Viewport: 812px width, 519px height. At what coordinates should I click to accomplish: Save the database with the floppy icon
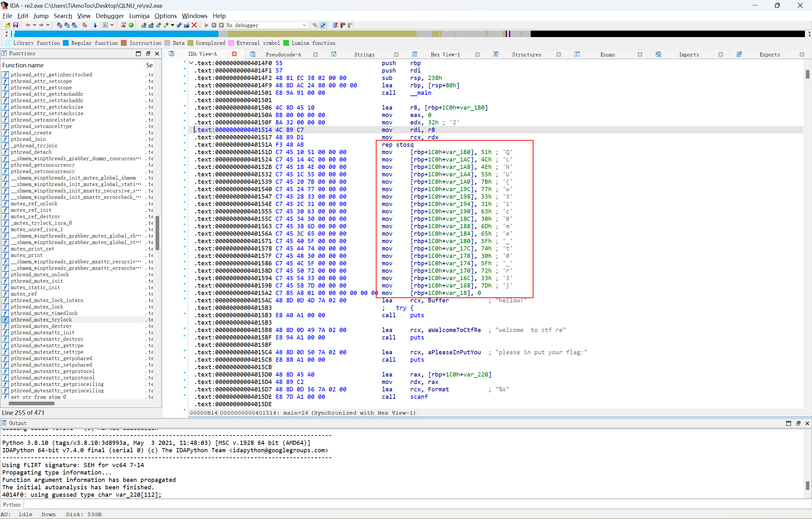point(15,25)
